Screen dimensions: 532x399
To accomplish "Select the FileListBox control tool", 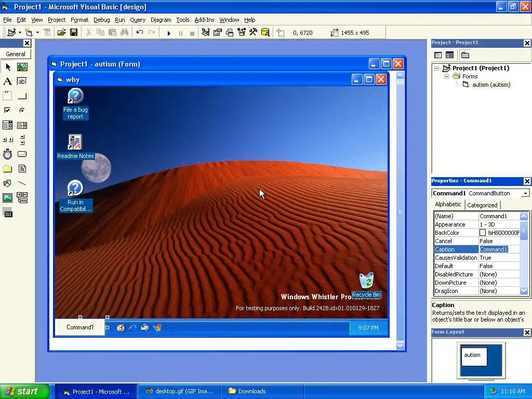I will 22,169.
